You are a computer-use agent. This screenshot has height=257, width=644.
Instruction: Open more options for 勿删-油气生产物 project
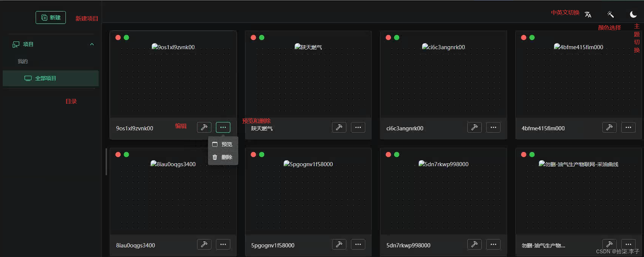628,244
